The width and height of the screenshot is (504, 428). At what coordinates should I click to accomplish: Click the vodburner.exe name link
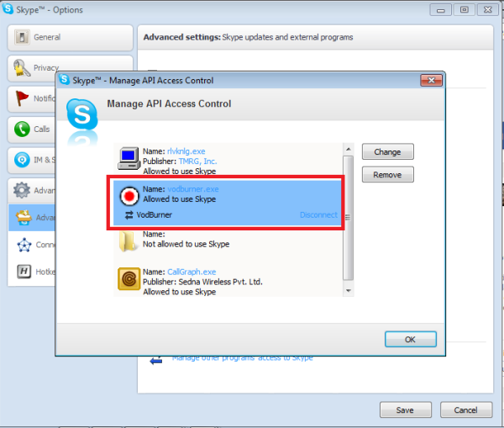click(x=193, y=189)
